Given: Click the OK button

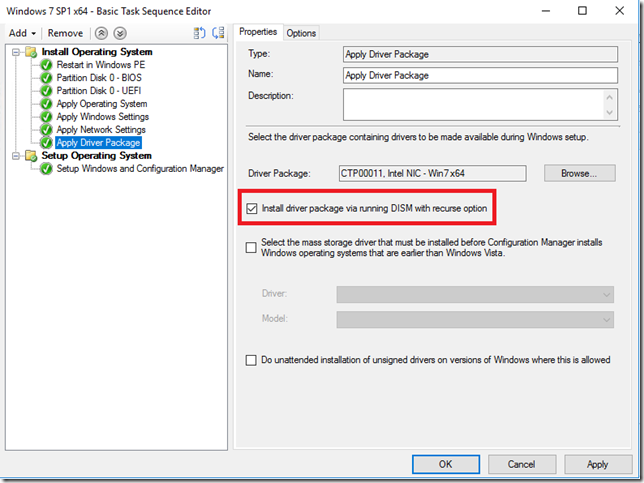Looking at the screenshot, I should point(446,465).
